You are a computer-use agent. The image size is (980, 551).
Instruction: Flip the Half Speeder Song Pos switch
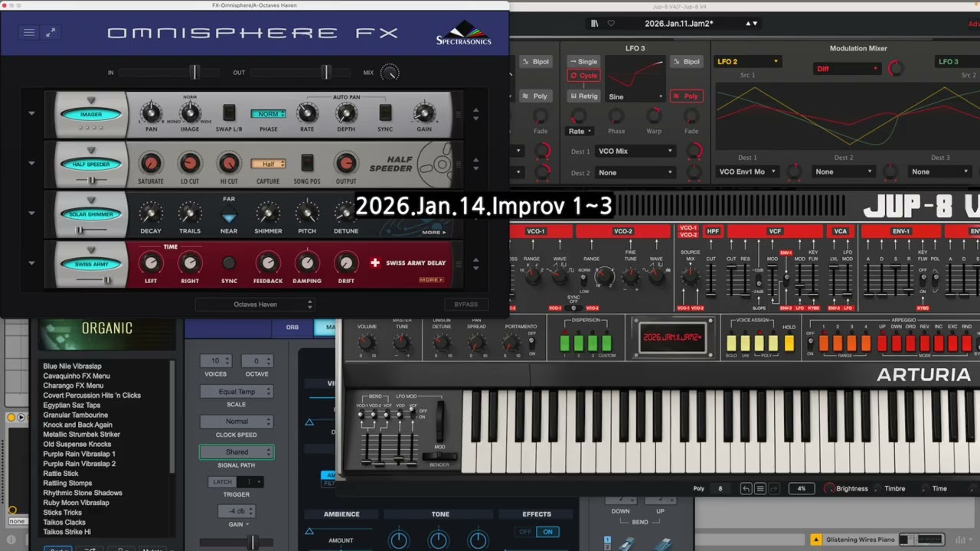coord(307,163)
